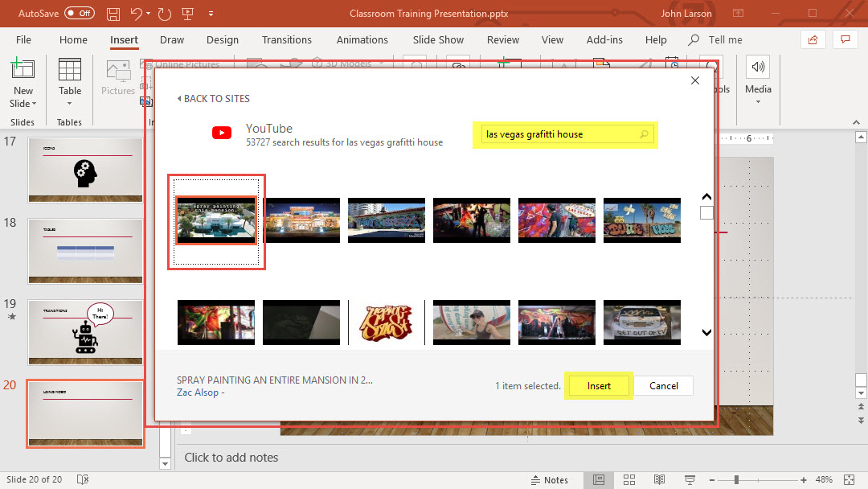Click the Save icon in title bar
Viewport: 868px width, 489px height.
click(x=113, y=14)
